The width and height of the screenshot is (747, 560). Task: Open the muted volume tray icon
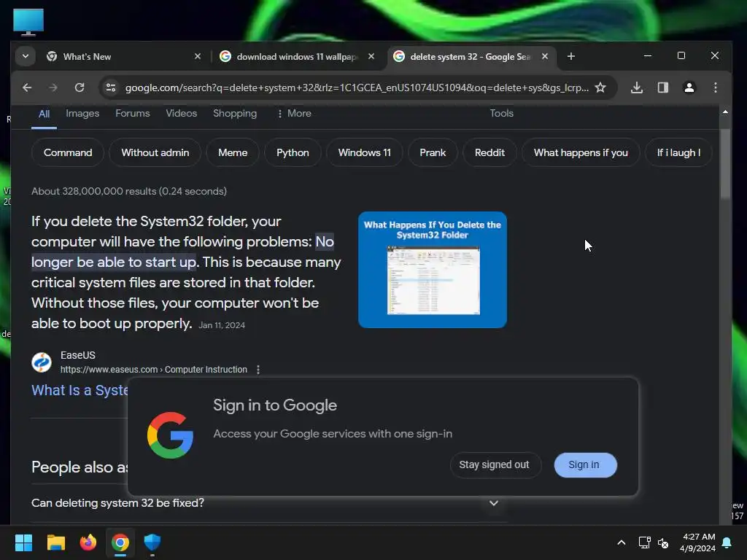[x=662, y=542]
